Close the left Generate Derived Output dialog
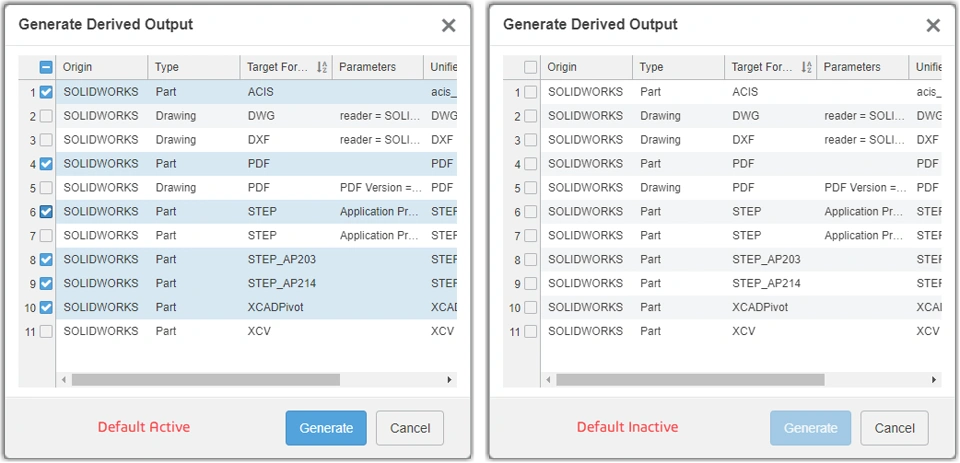 coord(448,26)
